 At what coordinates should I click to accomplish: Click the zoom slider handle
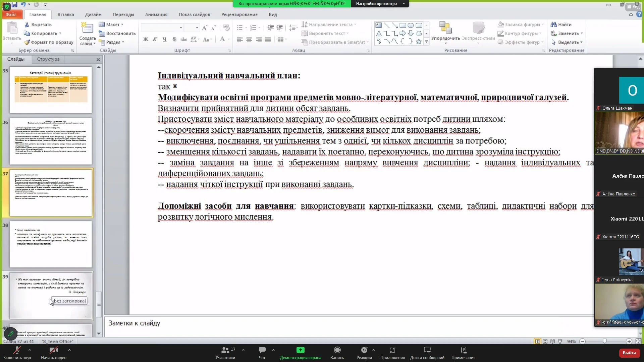(x=604, y=341)
